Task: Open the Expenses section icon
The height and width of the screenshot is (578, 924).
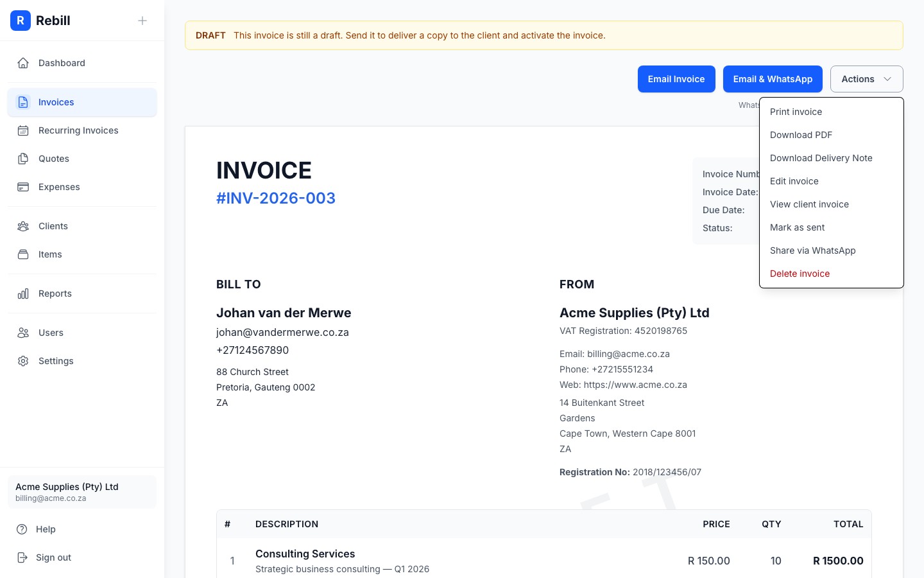Action: [x=23, y=187]
